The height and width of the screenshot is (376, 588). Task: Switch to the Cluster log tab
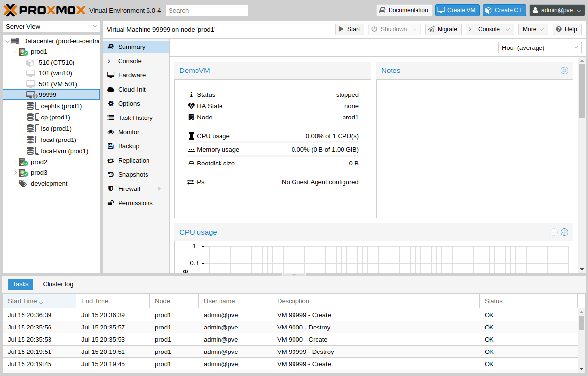pyautogui.click(x=58, y=284)
